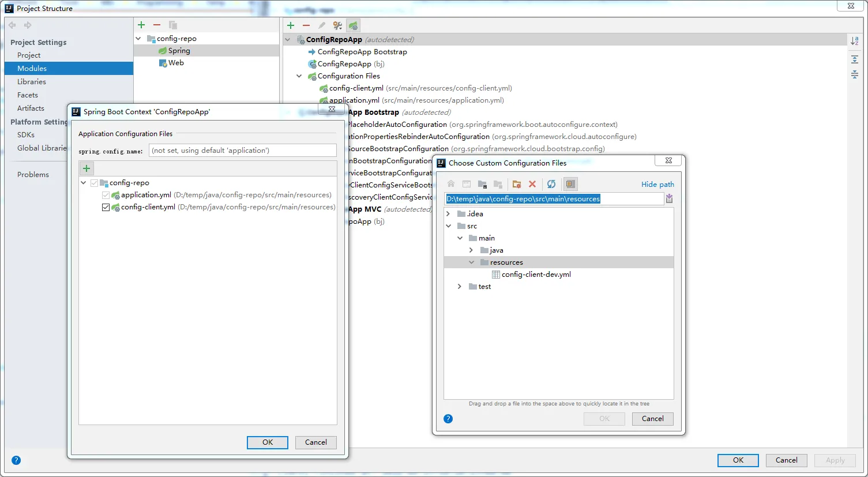This screenshot has height=477, width=868.
Task: Open the path history icon beside path field
Action: [669, 198]
